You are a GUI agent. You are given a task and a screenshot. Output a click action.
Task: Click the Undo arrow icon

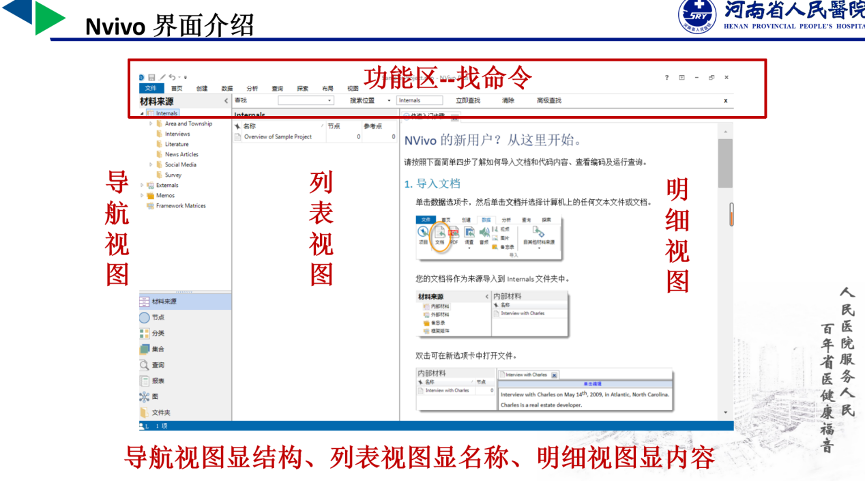(x=172, y=77)
